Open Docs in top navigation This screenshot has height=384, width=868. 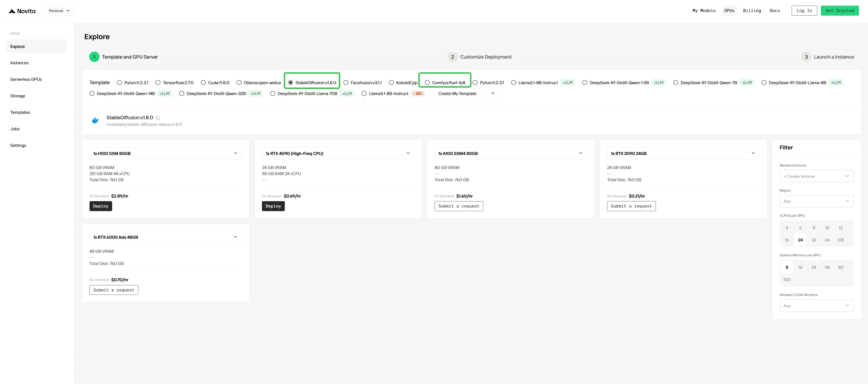point(775,11)
